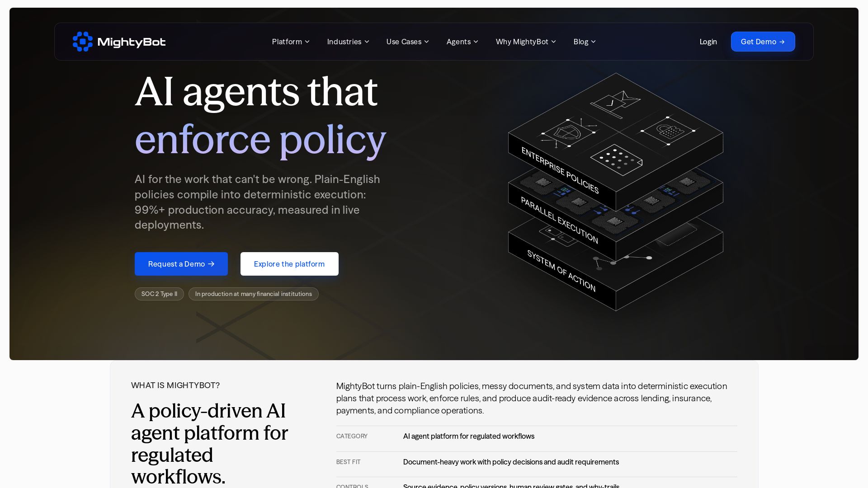Click the paragraph starting 'MightyBot turns plain-English'
868x488 pixels.
pos(532,398)
